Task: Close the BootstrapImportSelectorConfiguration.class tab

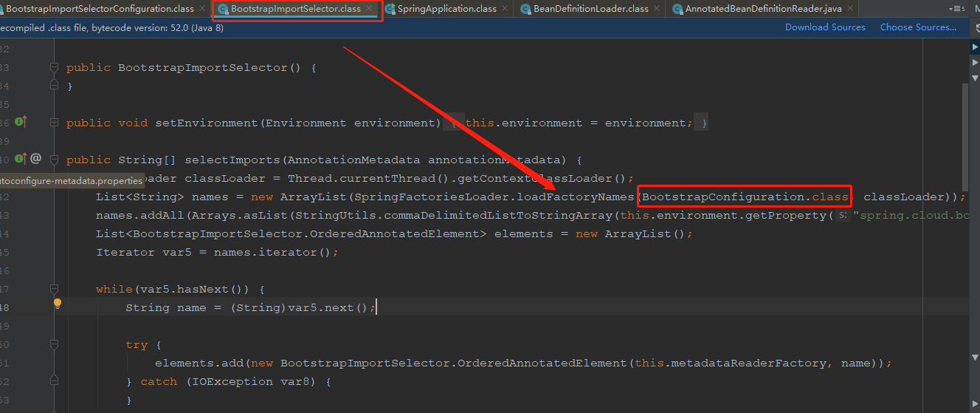Action: tap(202, 9)
